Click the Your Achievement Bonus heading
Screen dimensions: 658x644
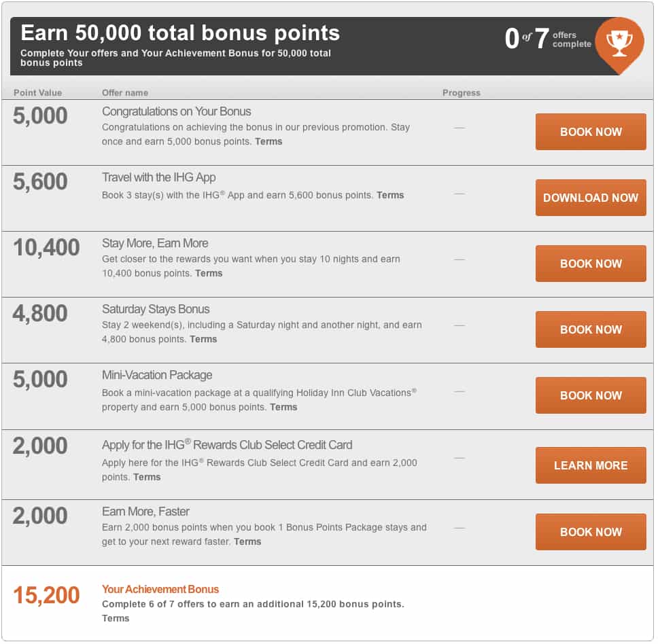coord(160,589)
